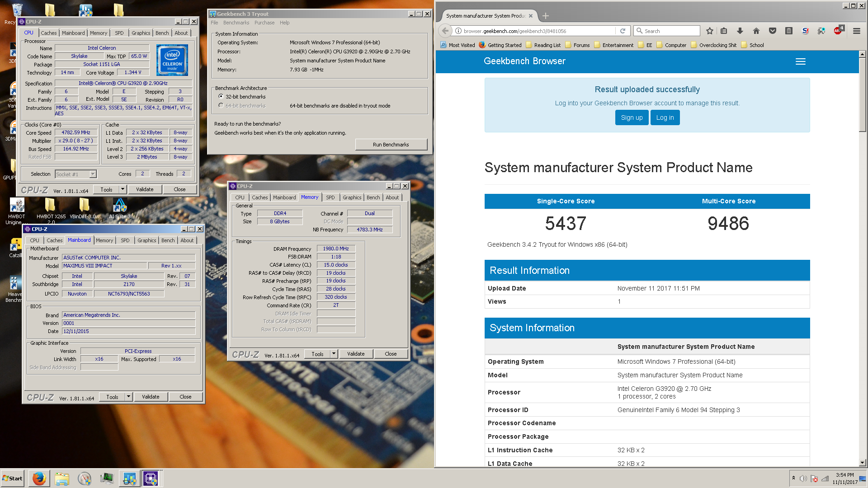This screenshot has height=488, width=868.
Task: Click Close button in Memory CPU-Z window
Action: pos(391,354)
